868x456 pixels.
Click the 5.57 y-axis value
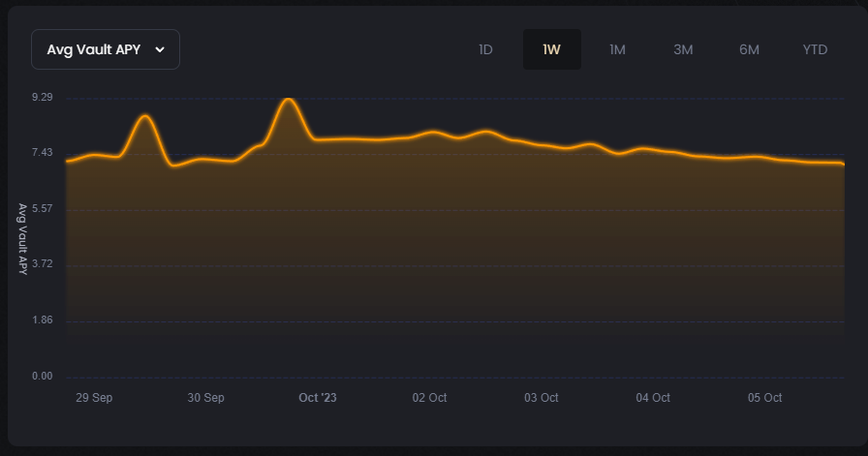click(42, 208)
